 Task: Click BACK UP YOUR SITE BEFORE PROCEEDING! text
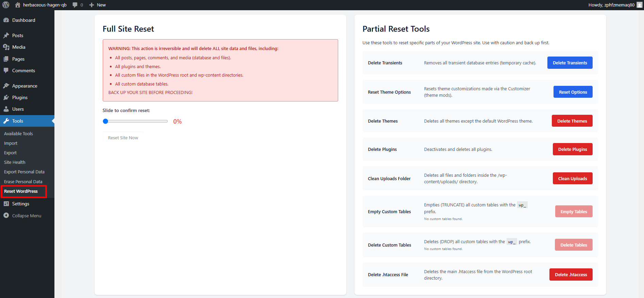point(150,92)
